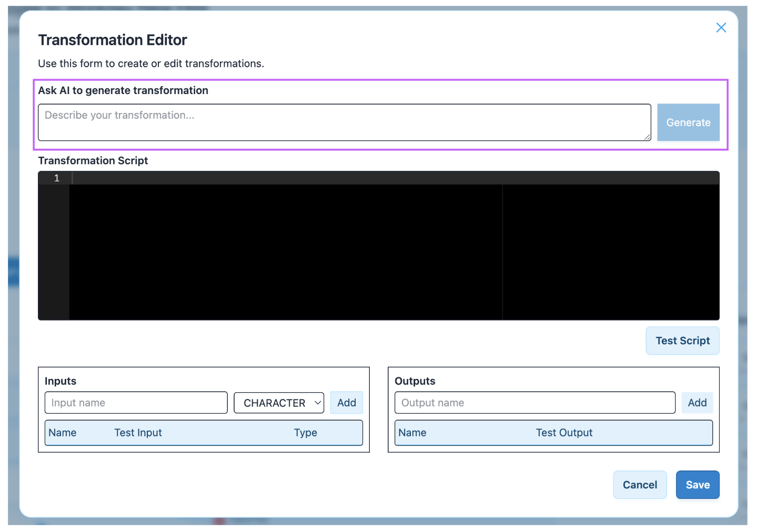Click the Test Input column header

[138, 433]
